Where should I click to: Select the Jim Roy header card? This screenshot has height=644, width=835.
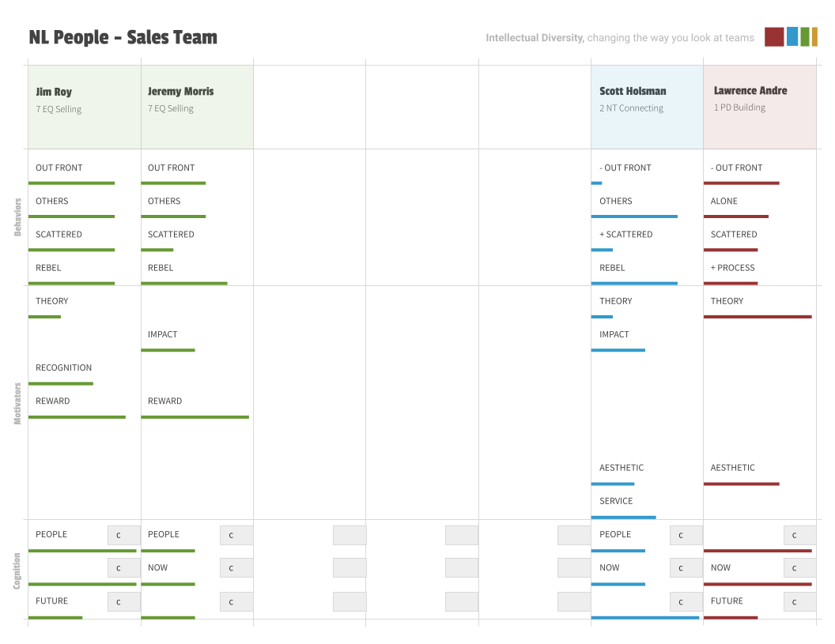click(x=85, y=107)
